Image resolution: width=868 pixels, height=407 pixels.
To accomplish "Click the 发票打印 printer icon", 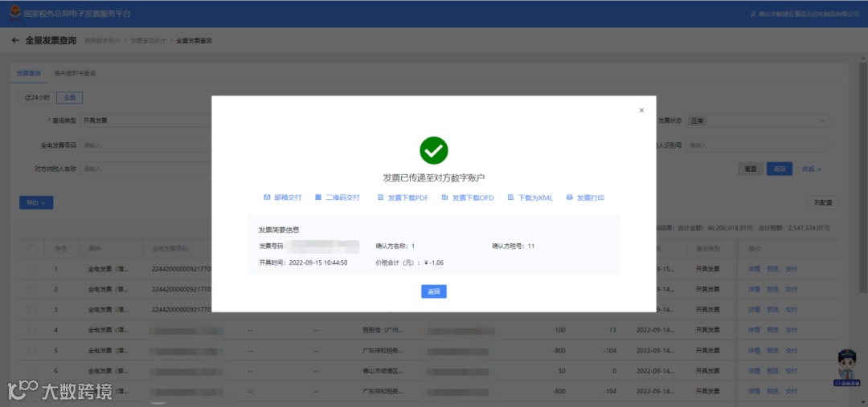I will point(570,197).
